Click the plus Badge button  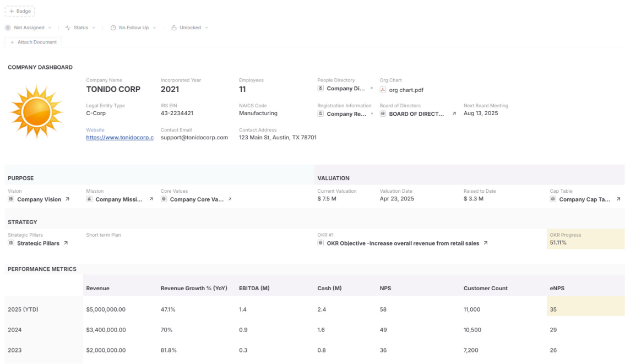click(20, 11)
